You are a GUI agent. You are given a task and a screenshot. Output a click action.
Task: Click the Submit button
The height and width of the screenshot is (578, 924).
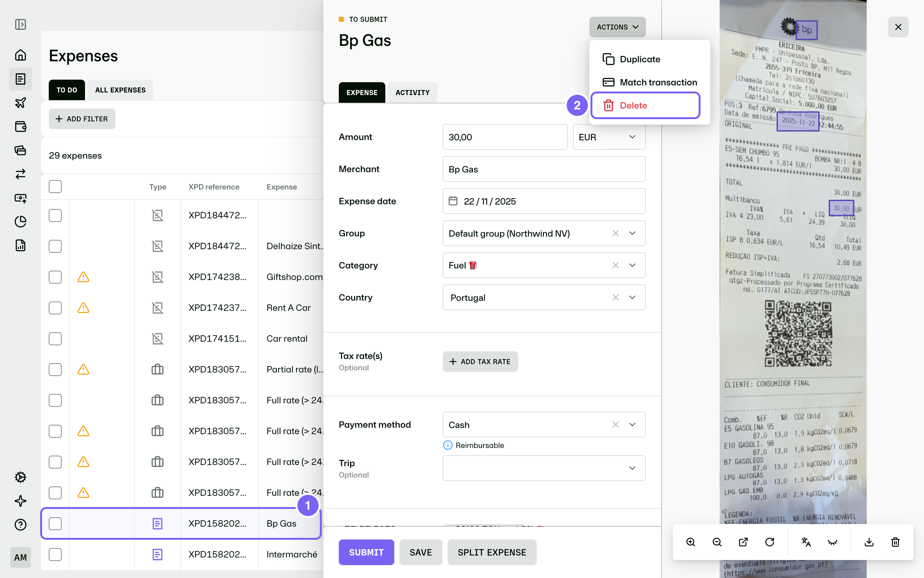point(366,552)
